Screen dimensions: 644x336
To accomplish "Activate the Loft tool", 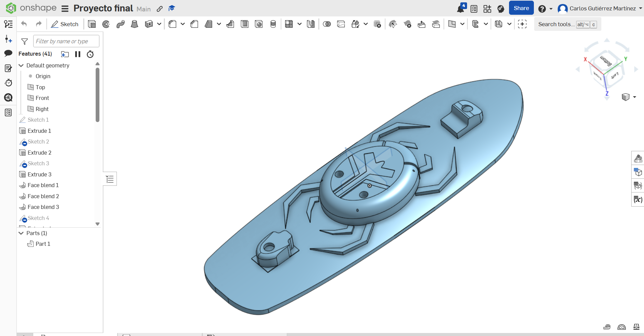I will tap(135, 24).
